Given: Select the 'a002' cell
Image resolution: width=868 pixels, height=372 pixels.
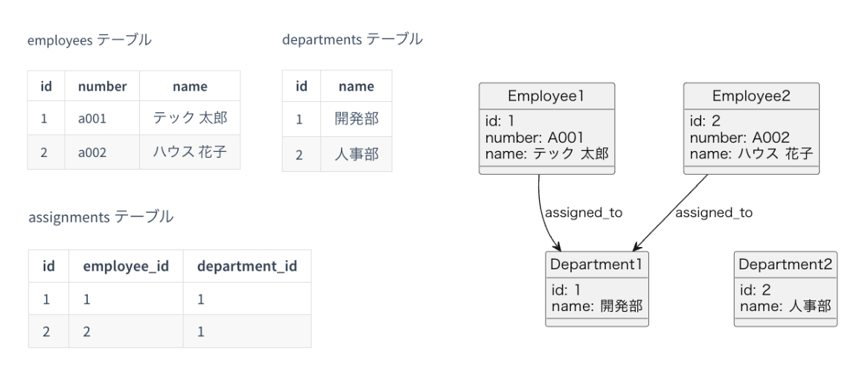Looking at the screenshot, I should pos(103,152).
